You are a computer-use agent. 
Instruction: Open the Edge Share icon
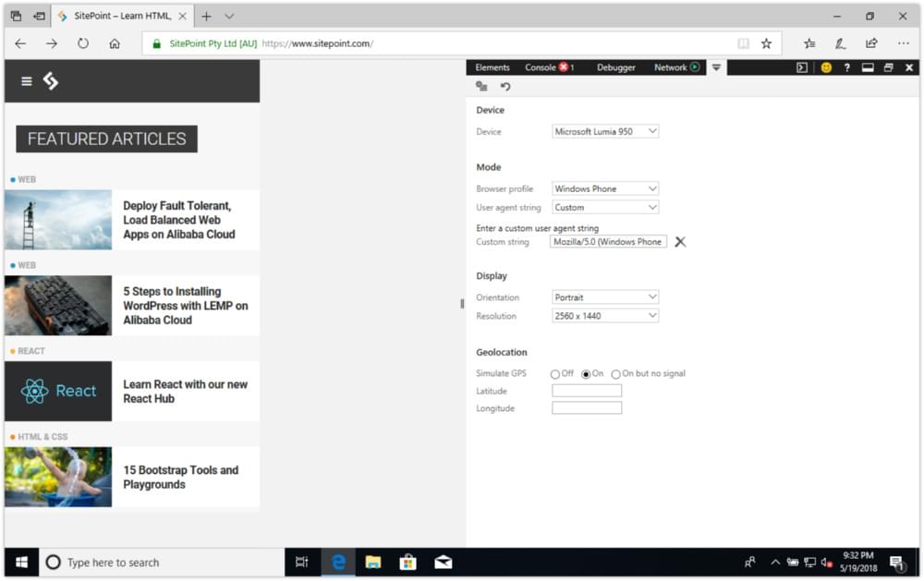click(x=871, y=43)
